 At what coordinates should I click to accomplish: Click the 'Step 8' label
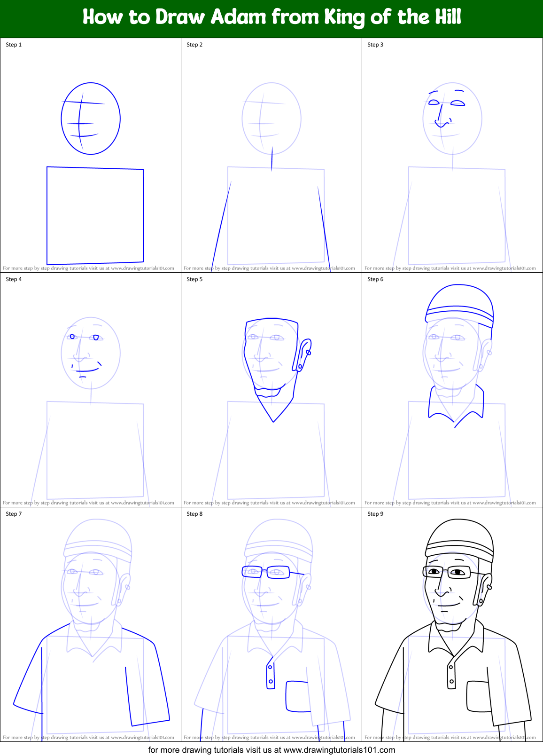194,514
